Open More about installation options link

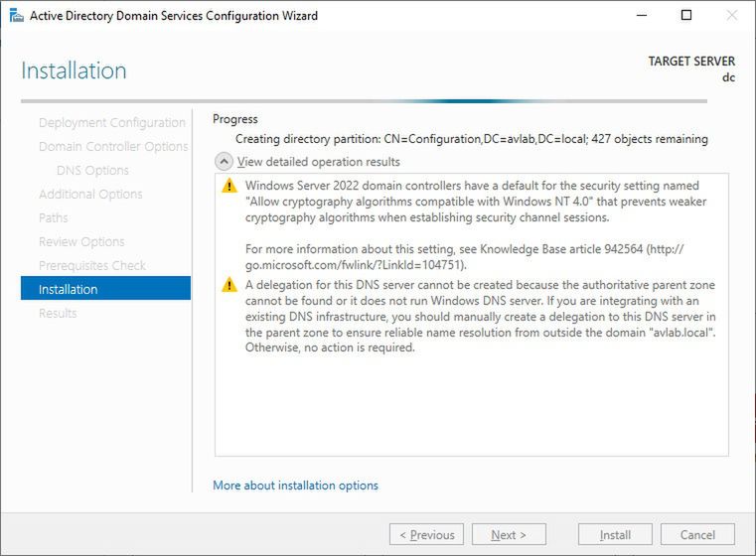(295, 486)
